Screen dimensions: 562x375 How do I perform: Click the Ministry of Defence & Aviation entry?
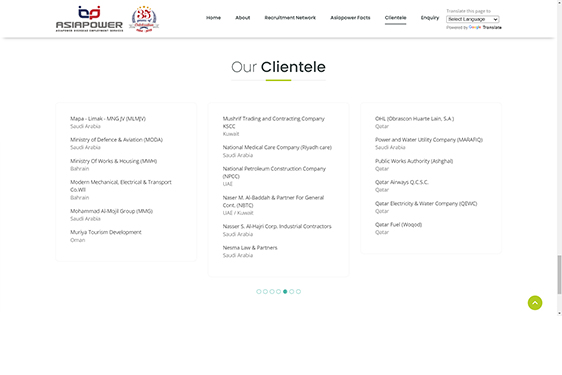[116, 143]
